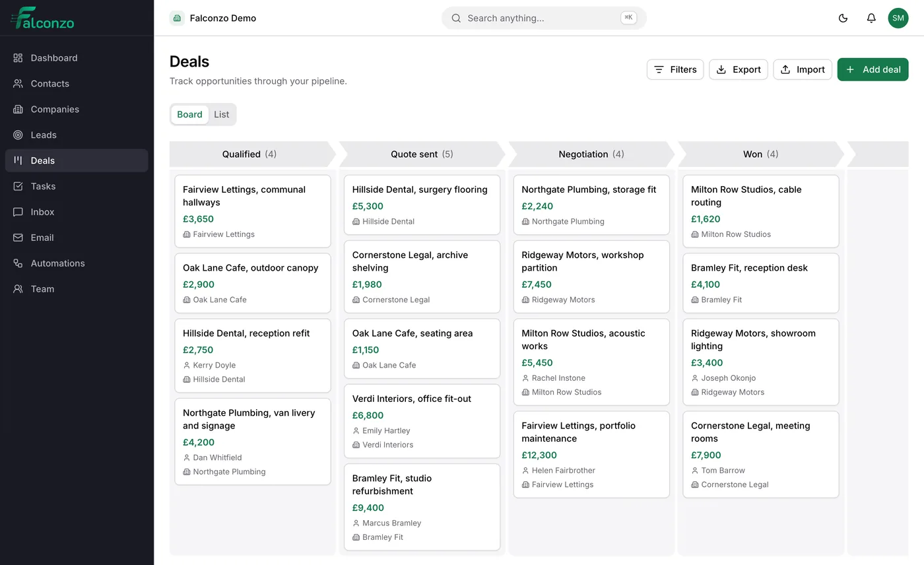Click the £9,400 deal value
924x565 pixels.
pos(368,508)
